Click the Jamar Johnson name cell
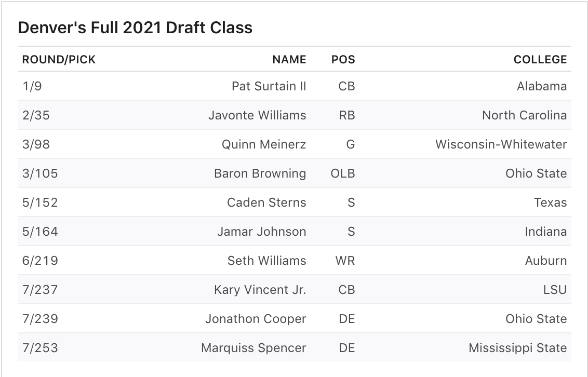588x377 pixels. click(x=262, y=232)
